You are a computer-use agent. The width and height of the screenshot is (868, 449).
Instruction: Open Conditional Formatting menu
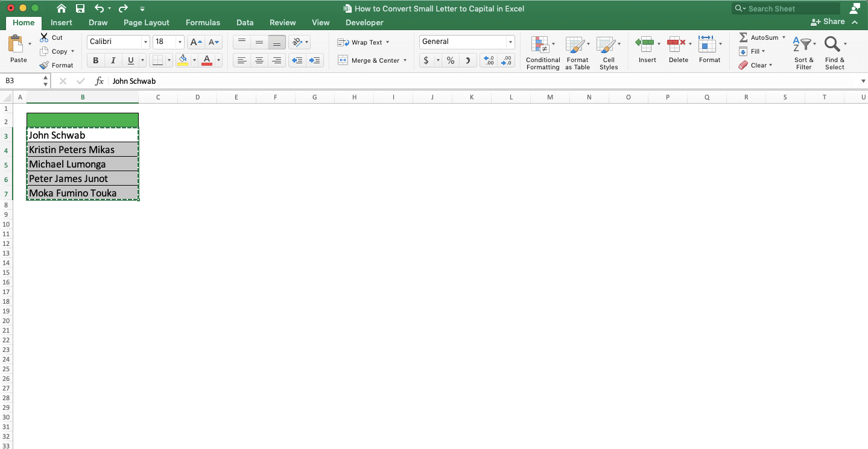point(543,53)
